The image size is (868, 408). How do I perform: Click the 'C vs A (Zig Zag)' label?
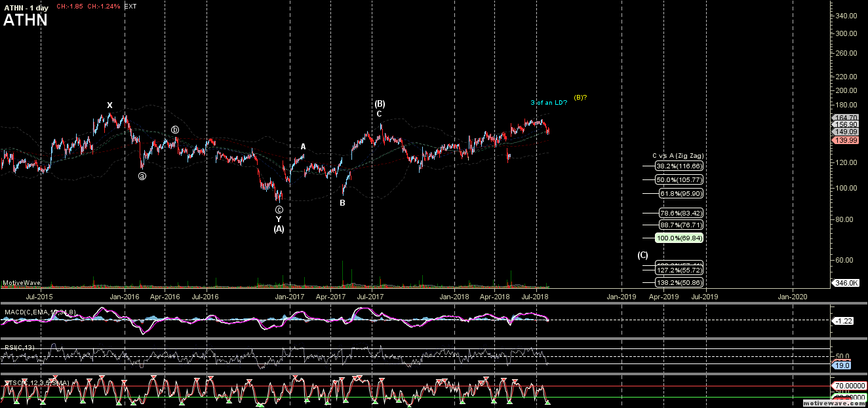pos(677,156)
